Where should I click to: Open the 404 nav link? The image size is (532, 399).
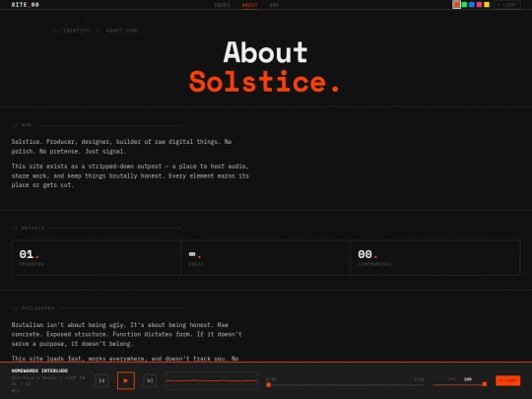274,5
